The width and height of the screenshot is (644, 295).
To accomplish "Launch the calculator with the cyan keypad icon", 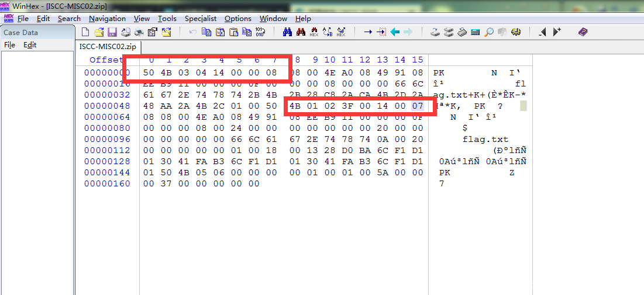I will point(476,32).
